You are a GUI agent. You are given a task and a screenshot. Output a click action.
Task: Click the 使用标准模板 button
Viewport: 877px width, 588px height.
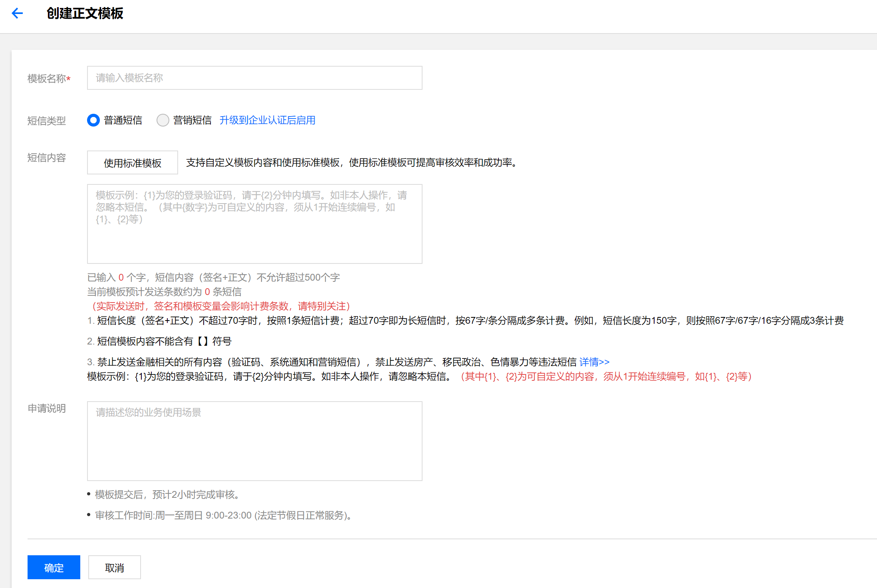[132, 162]
